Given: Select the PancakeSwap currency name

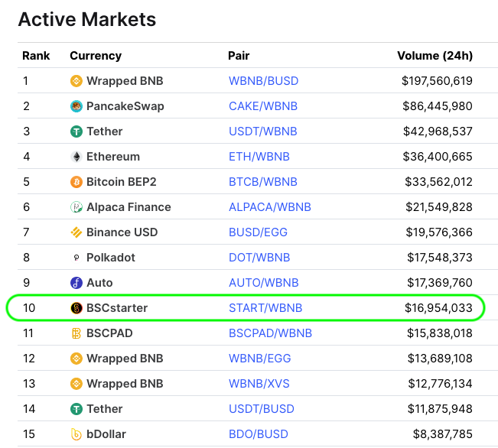Looking at the screenshot, I should (125, 106).
